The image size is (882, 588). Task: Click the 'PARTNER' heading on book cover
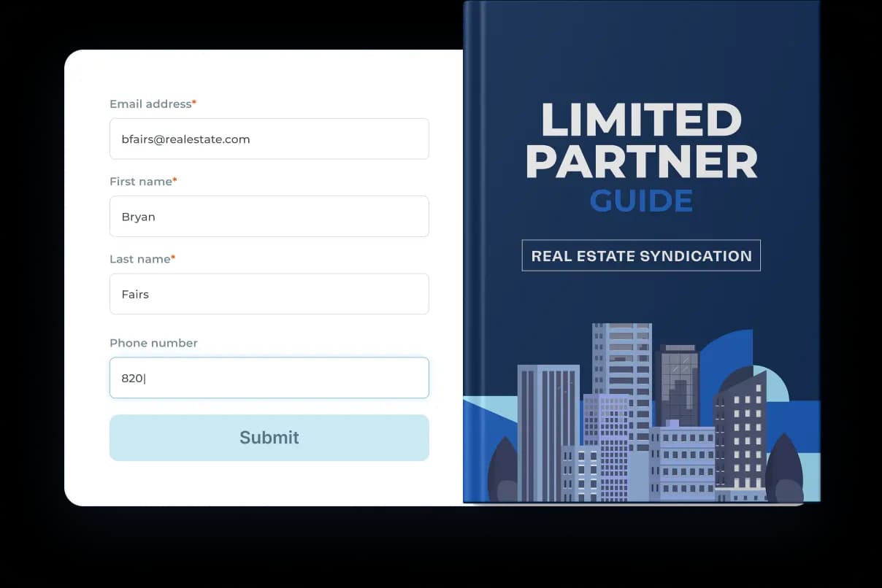click(641, 162)
